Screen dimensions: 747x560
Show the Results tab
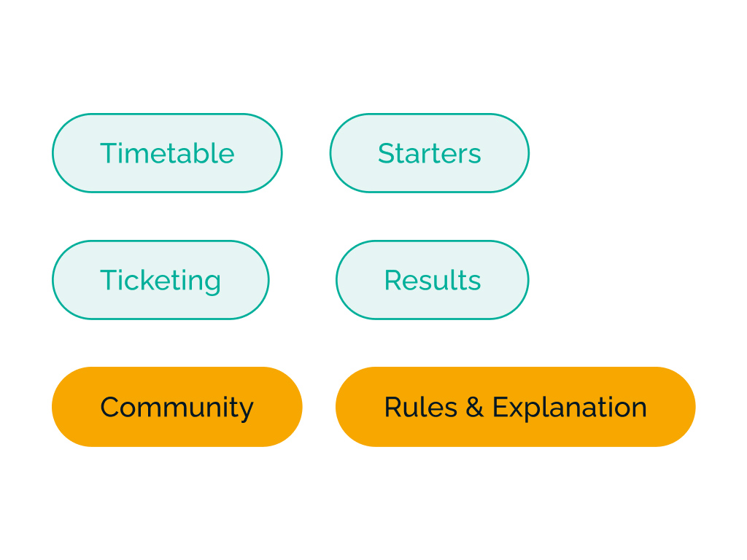pyautogui.click(x=432, y=280)
